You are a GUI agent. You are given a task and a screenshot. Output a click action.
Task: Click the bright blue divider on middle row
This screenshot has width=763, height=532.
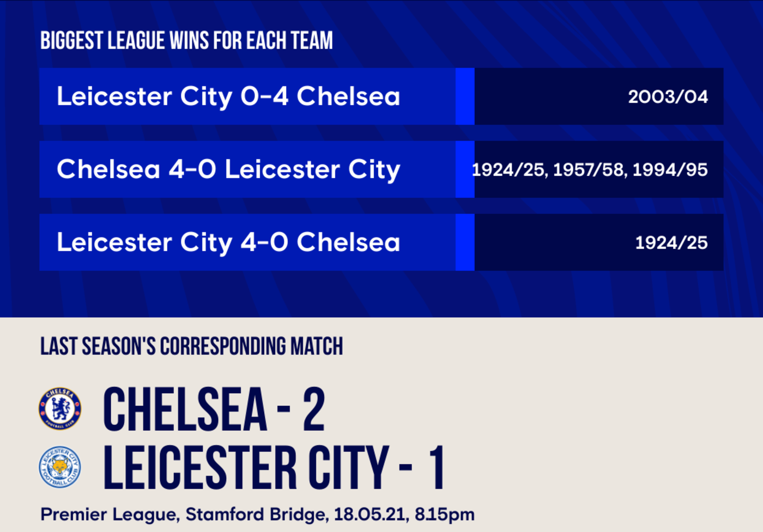pyautogui.click(x=465, y=169)
